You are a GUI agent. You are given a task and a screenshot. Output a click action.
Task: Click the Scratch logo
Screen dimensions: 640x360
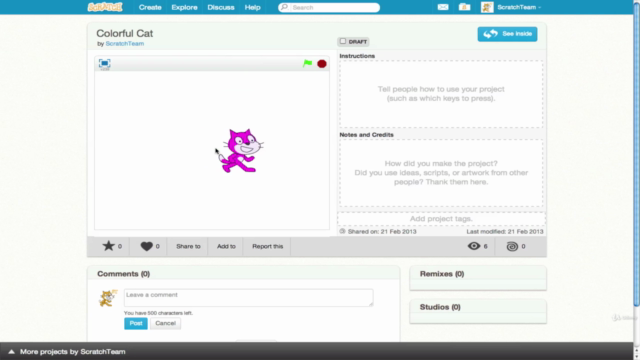[x=105, y=7]
